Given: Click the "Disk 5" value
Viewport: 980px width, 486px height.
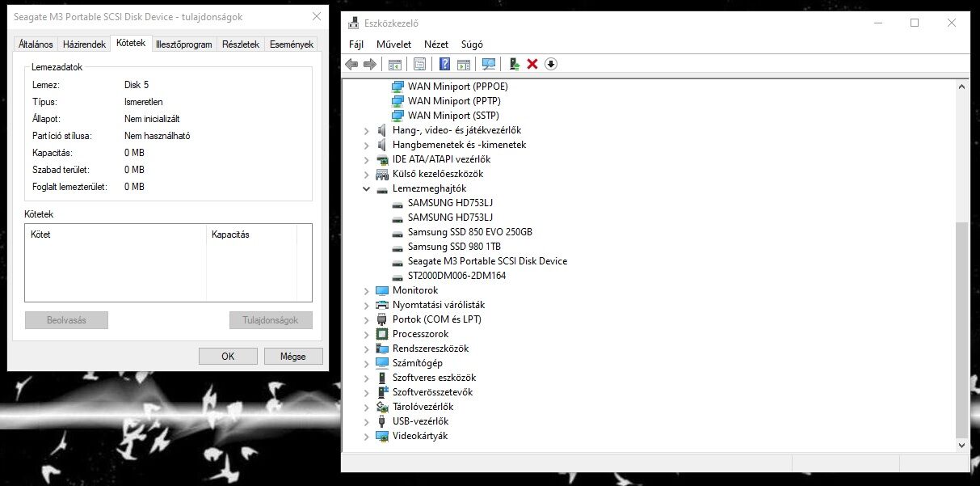Looking at the screenshot, I should pos(137,85).
